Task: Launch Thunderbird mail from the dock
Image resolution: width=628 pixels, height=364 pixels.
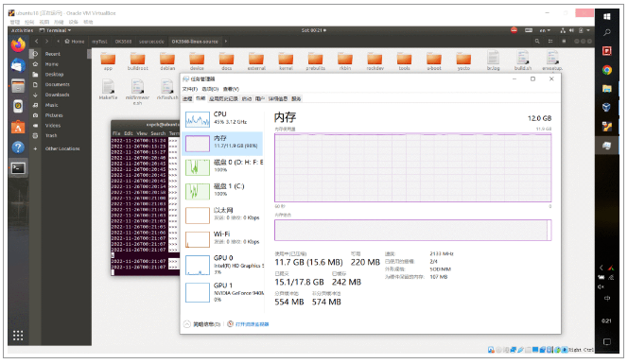Action: pos(18,65)
